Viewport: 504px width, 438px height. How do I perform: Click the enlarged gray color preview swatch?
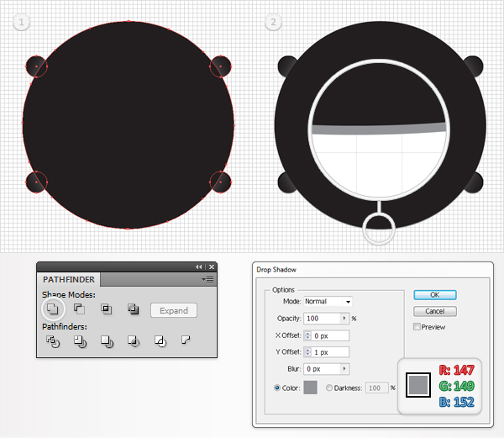(418, 385)
